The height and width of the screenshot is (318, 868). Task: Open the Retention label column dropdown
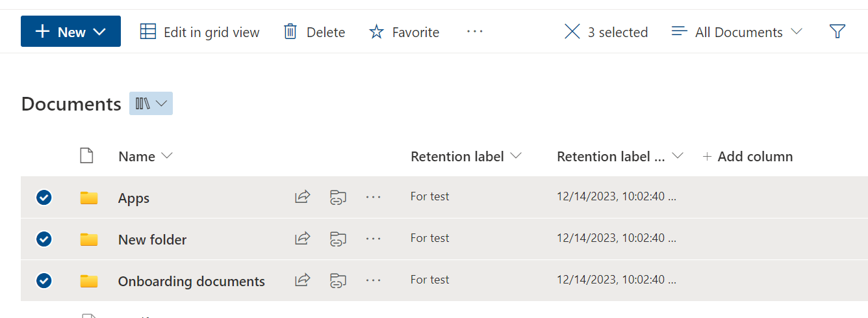tap(466, 157)
